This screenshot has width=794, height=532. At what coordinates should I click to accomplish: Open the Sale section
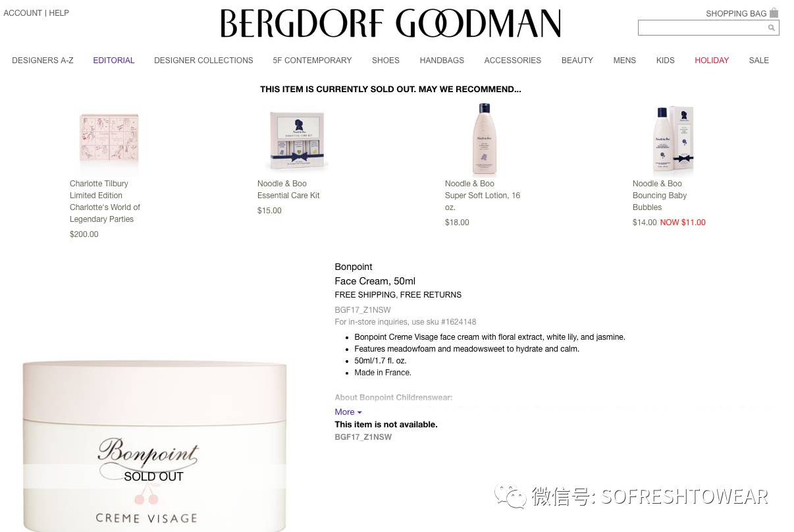point(758,61)
